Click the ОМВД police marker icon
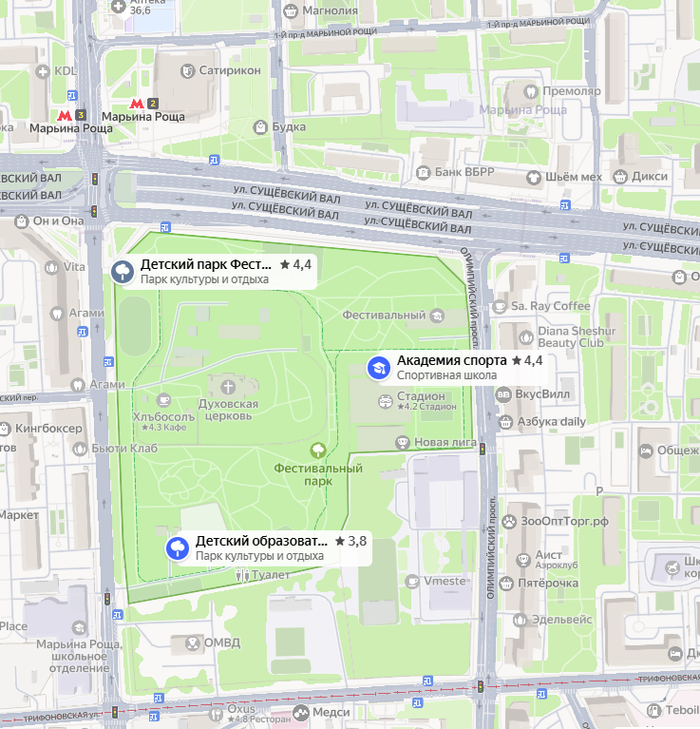 [x=192, y=643]
